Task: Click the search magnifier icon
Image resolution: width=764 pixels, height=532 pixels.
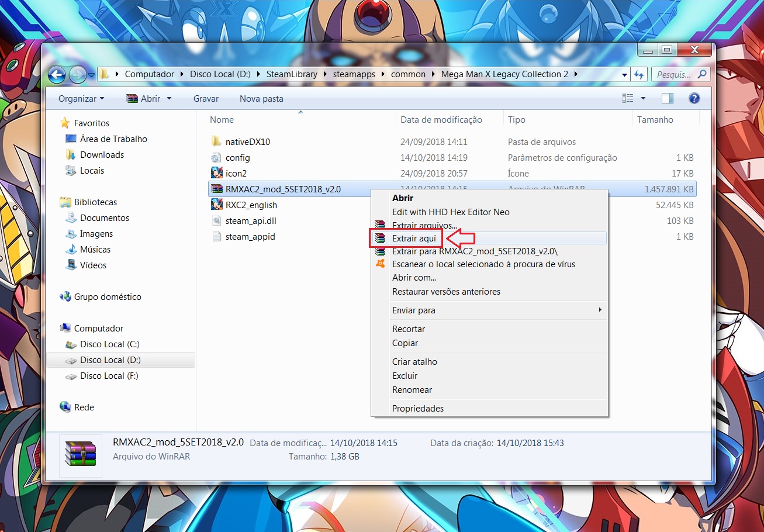Action: [x=702, y=74]
